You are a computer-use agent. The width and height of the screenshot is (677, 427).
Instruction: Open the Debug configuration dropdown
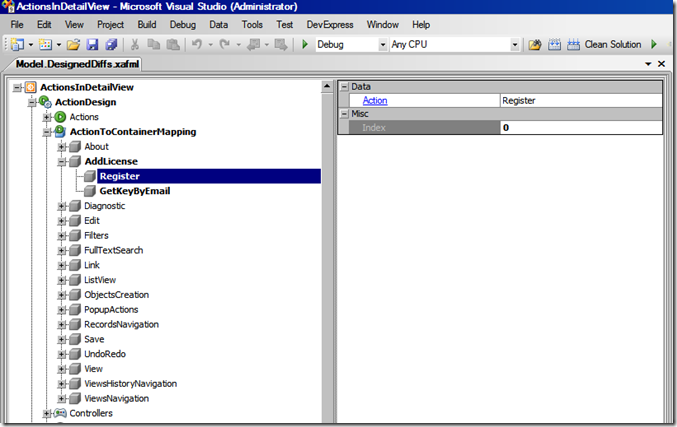[x=383, y=44]
